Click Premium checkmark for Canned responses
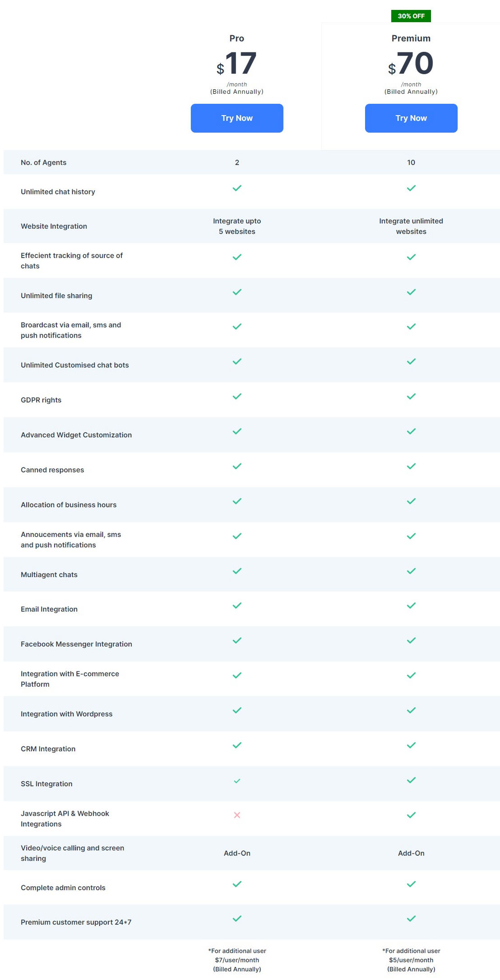 tap(411, 466)
